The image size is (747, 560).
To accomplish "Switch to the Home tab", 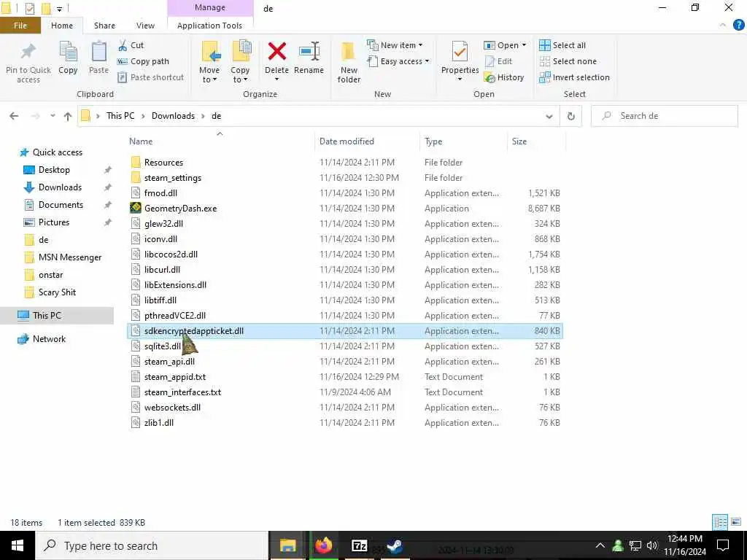I will pos(62,26).
